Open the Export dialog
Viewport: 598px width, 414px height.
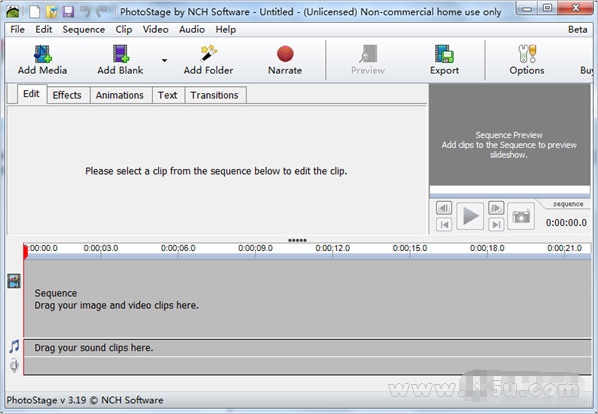coord(444,60)
